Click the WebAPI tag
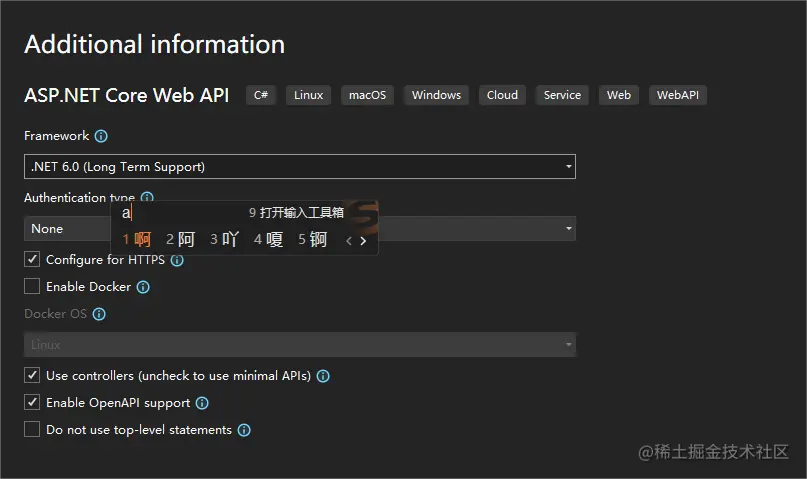Screen dimensions: 807x479 [678, 95]
